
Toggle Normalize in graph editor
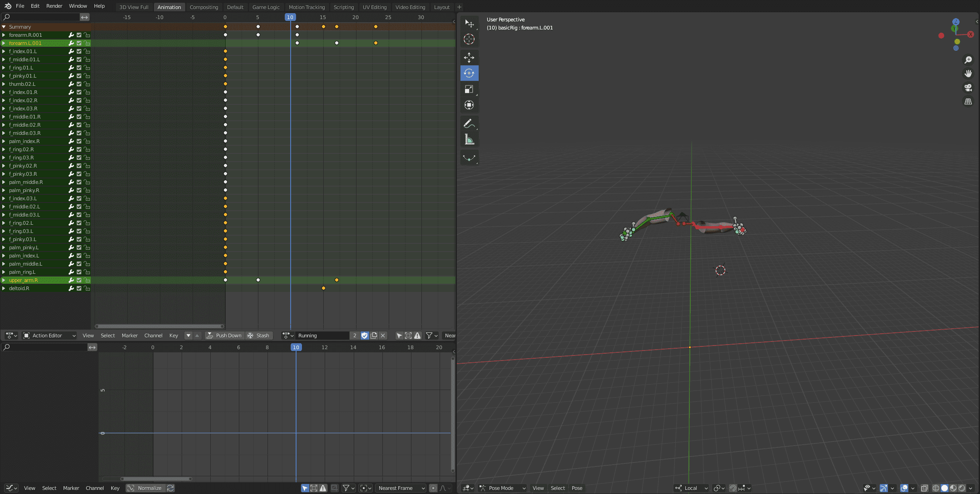145,488
